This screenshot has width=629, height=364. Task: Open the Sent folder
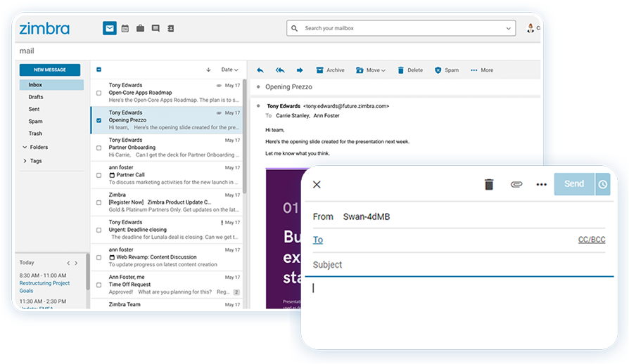coord(34,109)
